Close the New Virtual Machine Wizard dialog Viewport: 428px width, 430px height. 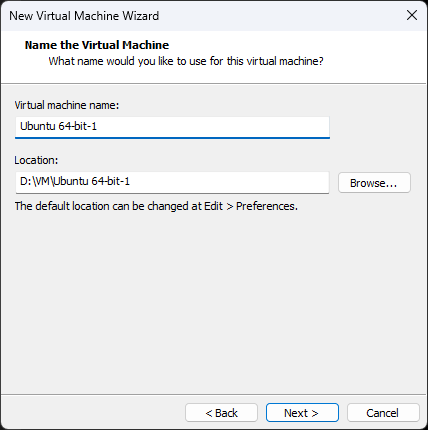[412, 15]
